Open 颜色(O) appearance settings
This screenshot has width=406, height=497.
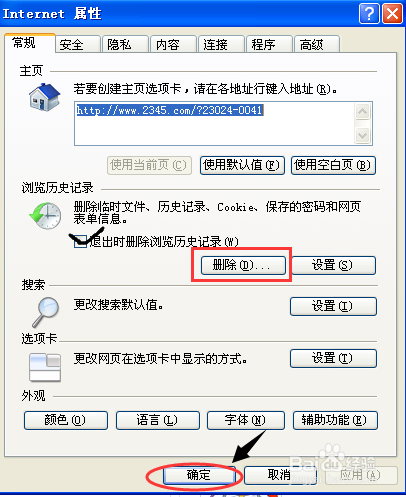click(x=66, y=420)
